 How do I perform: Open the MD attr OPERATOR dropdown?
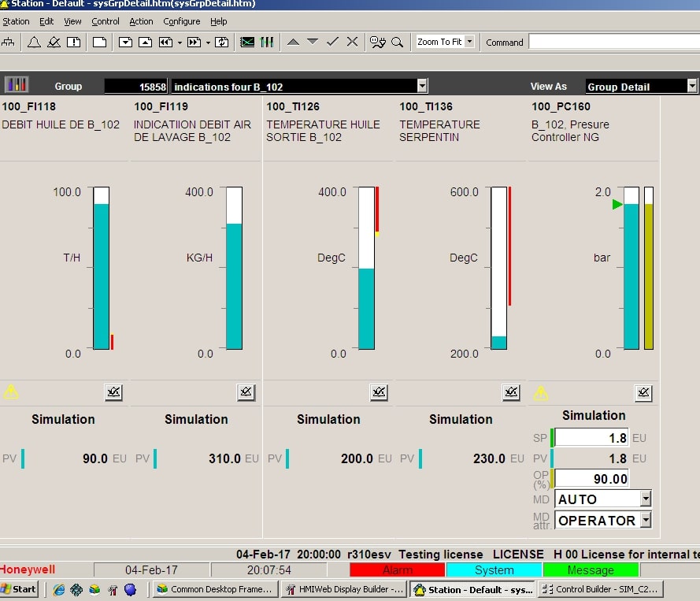(646, 520)
